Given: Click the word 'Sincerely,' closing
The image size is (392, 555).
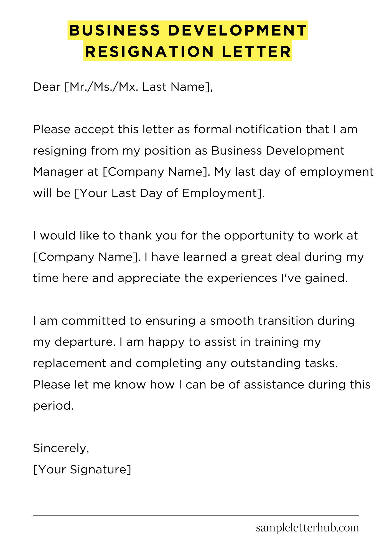Looking at the screenshot, I should tap(61, 448).
